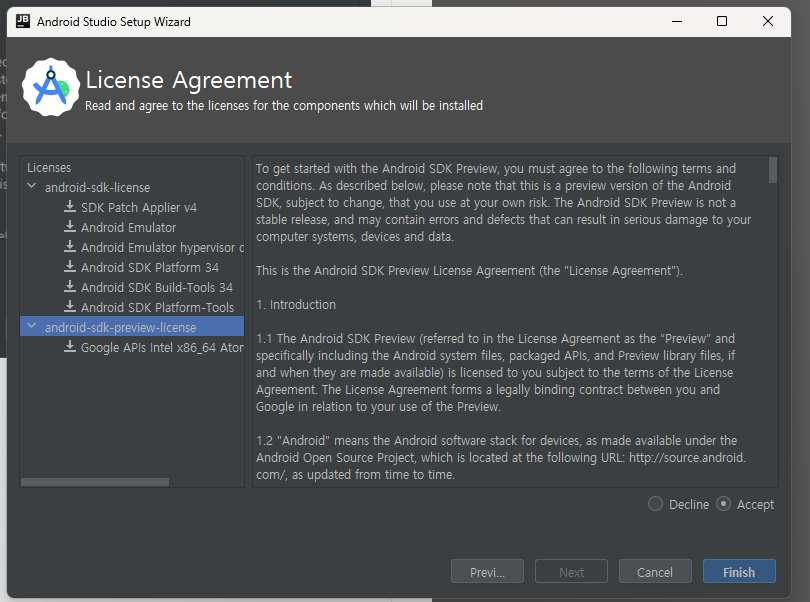
Task: Click the JB icon in title bar
Action: click(x=23, y=21)
